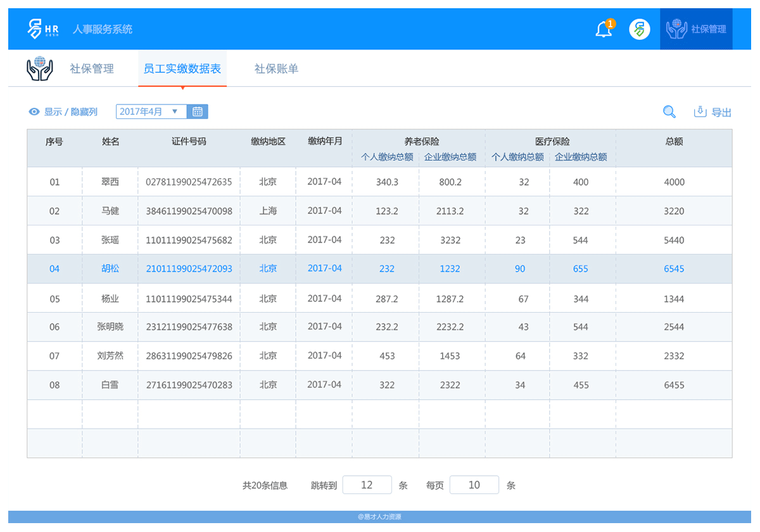Select the 员工实缴数据表 tab

182,69
